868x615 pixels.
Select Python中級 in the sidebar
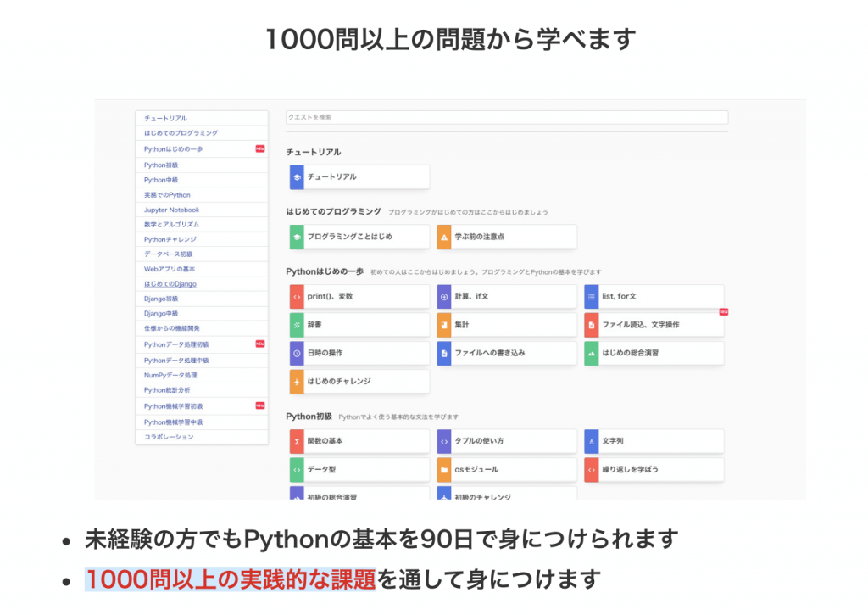(161, 180)
